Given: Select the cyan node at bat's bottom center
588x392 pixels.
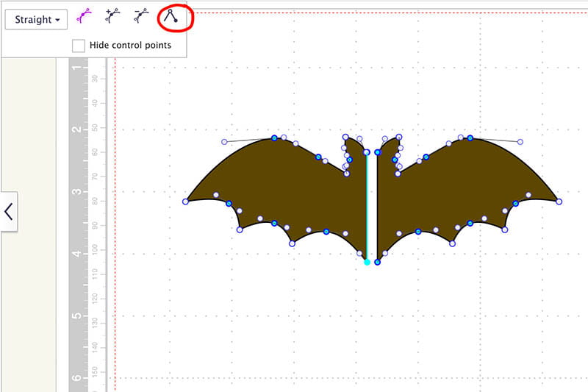Looking at the screenshot, I should 367,262.
